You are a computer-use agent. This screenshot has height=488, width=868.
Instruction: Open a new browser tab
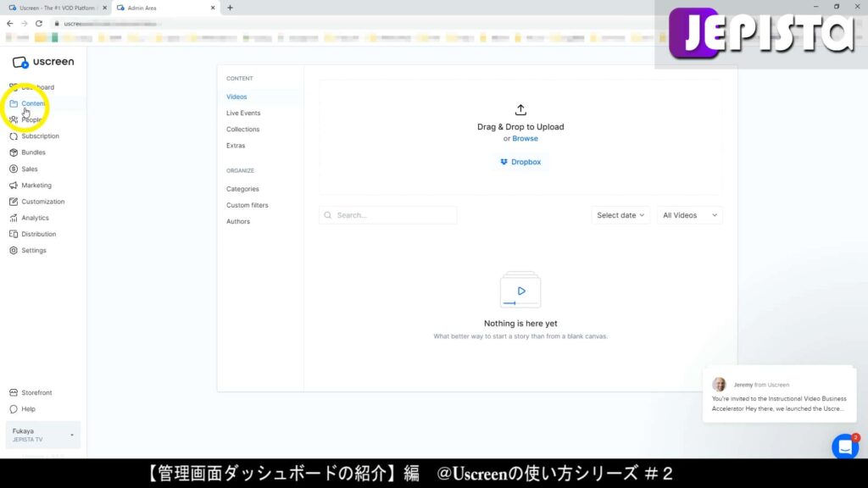pyautogui.click(x=230, y=8)
